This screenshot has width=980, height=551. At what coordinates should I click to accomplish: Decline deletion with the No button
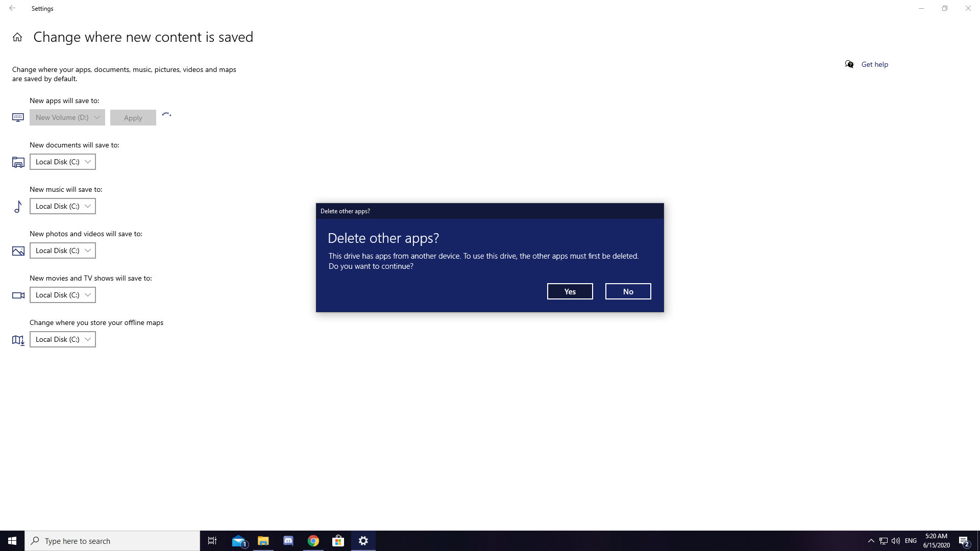click(628, 291)
